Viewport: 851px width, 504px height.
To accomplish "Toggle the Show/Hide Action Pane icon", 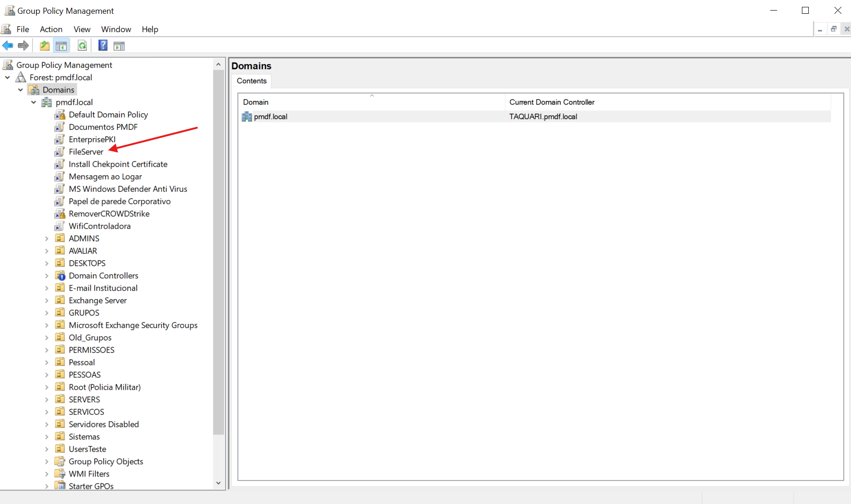I will pyautogui.click(x=119, y=46).
